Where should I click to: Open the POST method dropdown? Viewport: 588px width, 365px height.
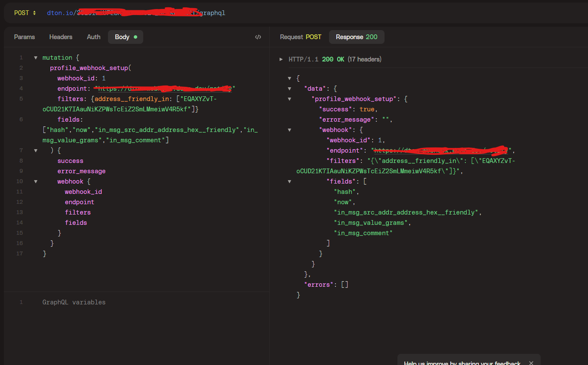pos(25,12)
